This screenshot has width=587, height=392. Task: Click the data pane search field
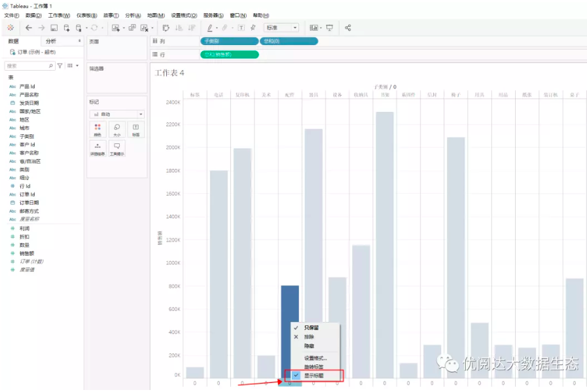(x=29, y=66)
